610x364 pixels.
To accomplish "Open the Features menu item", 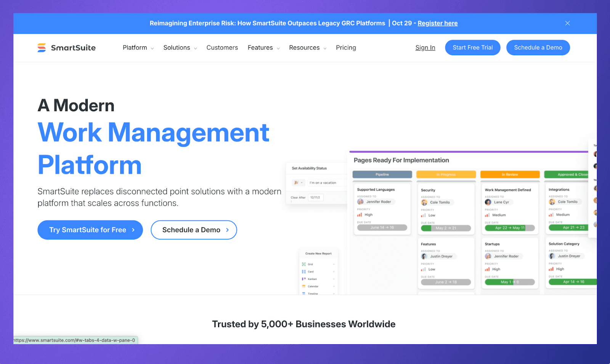I will coord(260,48).
